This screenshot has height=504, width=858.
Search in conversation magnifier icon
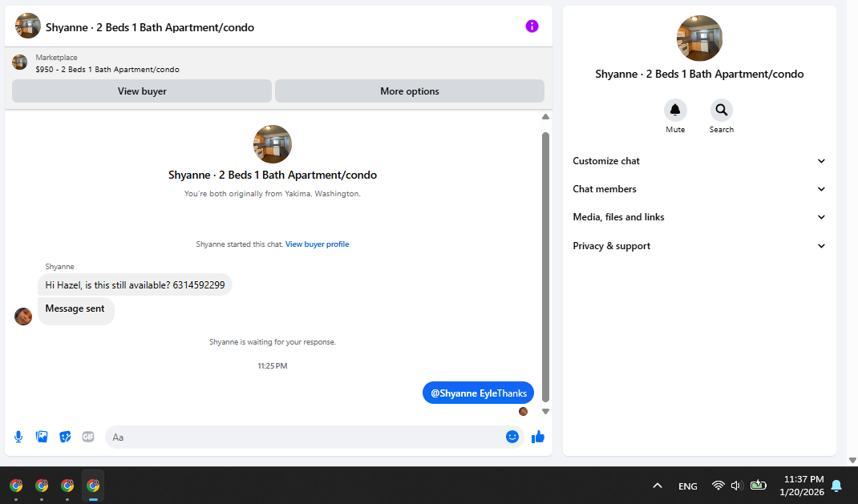click(722, 111)
